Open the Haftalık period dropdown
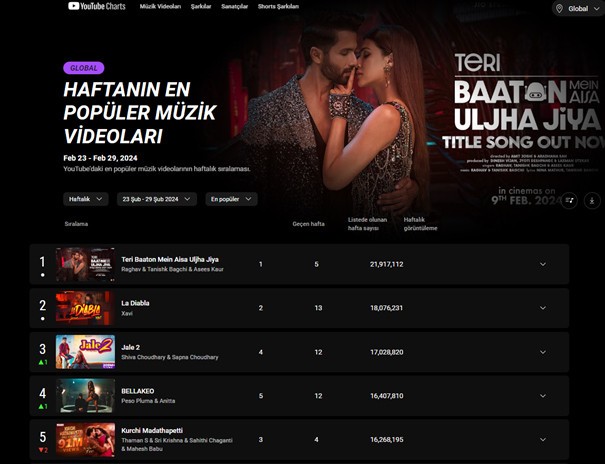605x464 pixels. [x=86, y=199]
